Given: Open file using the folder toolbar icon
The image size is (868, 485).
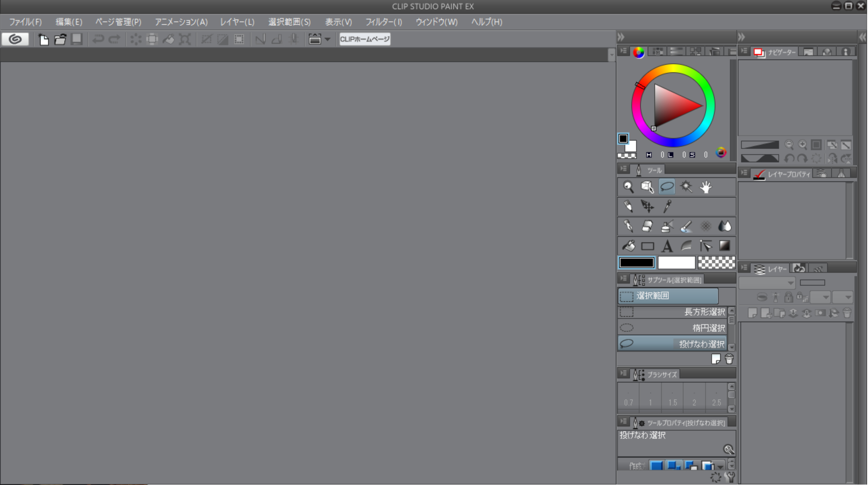Looking at the screenshot, I should point(60,40).
